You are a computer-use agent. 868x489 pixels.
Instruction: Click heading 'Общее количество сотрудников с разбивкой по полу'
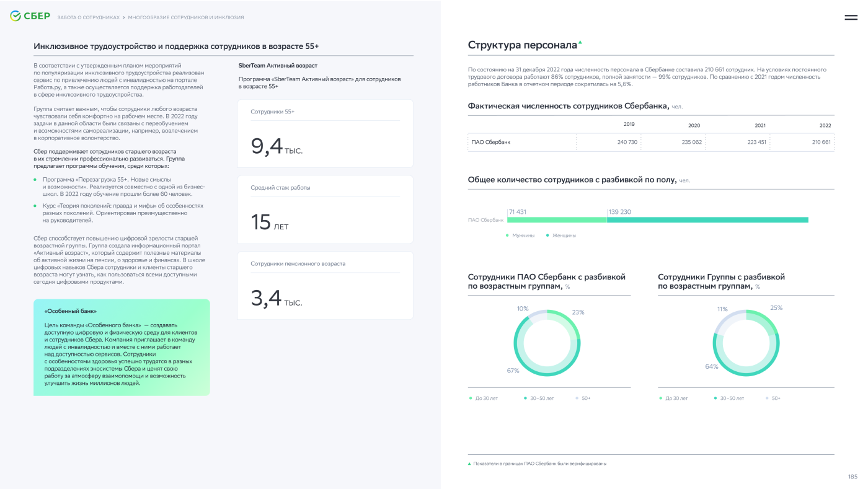[572, 180]
